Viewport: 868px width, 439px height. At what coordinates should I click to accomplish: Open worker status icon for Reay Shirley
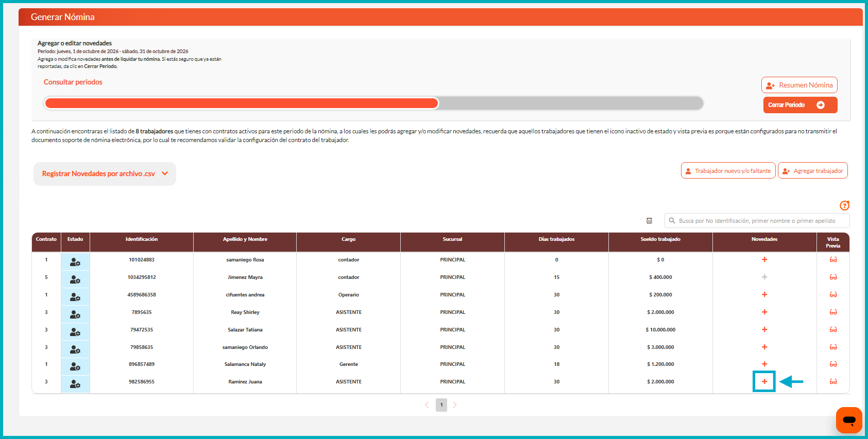(x=75, y=314)
